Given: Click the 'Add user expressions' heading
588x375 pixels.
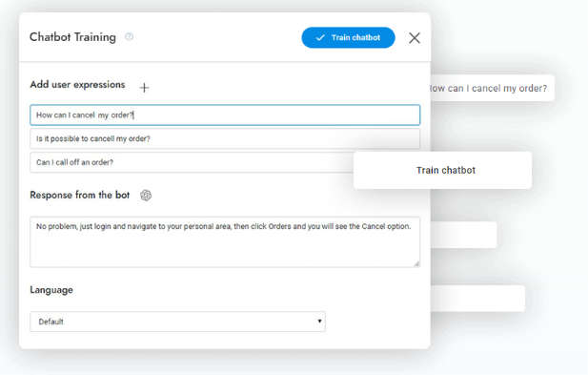Looking at the screenshot, I should tap(77, 85).
